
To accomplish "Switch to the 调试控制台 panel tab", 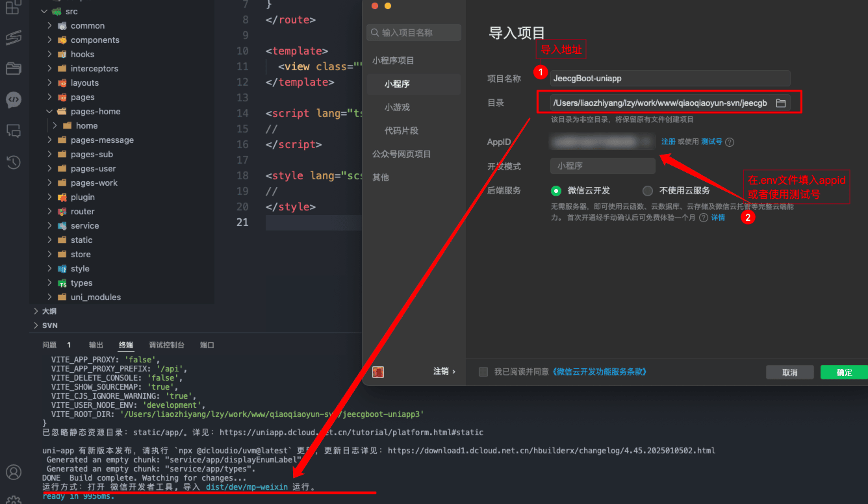I will [166, 345].
